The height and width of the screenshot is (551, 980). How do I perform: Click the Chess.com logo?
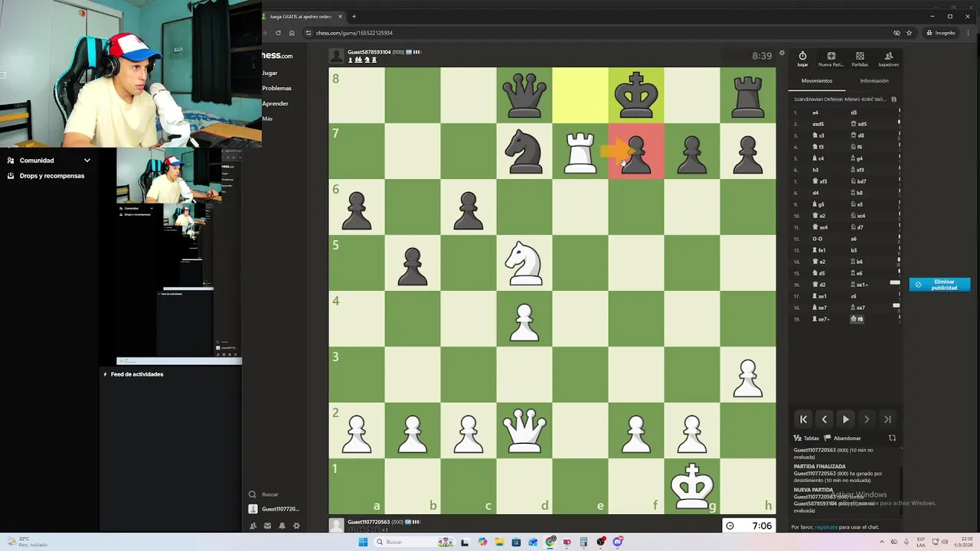coord(277,56)
